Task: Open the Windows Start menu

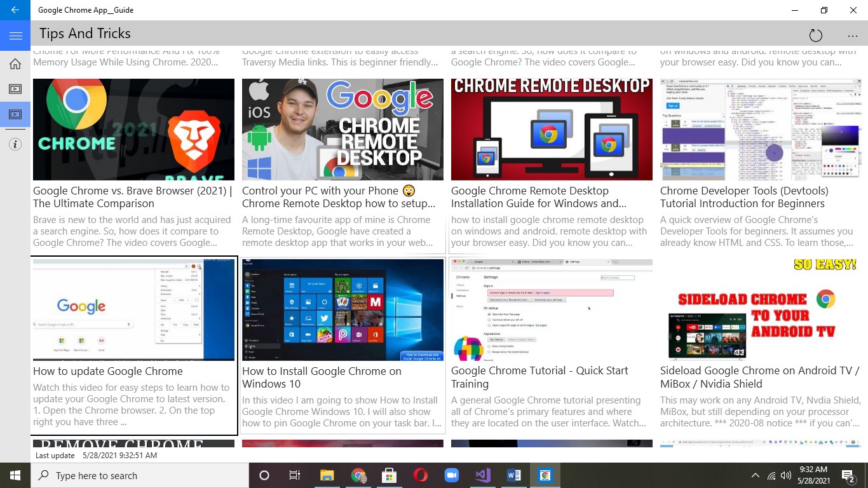Action: point(15,475)
